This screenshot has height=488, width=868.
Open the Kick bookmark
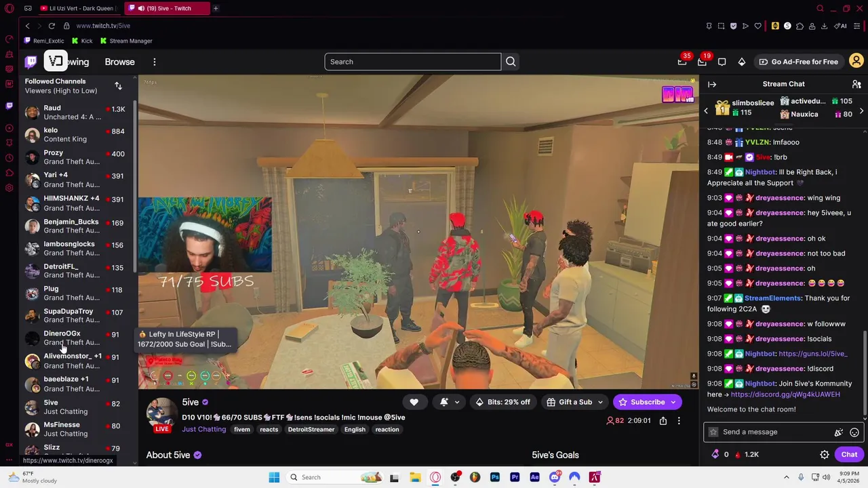pyautogui.click(x=82, y=41)
